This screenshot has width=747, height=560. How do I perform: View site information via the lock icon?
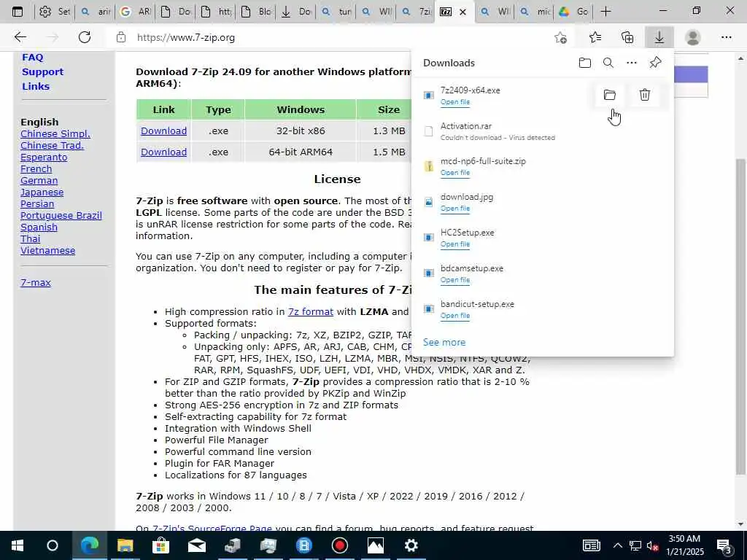point(121,37)
